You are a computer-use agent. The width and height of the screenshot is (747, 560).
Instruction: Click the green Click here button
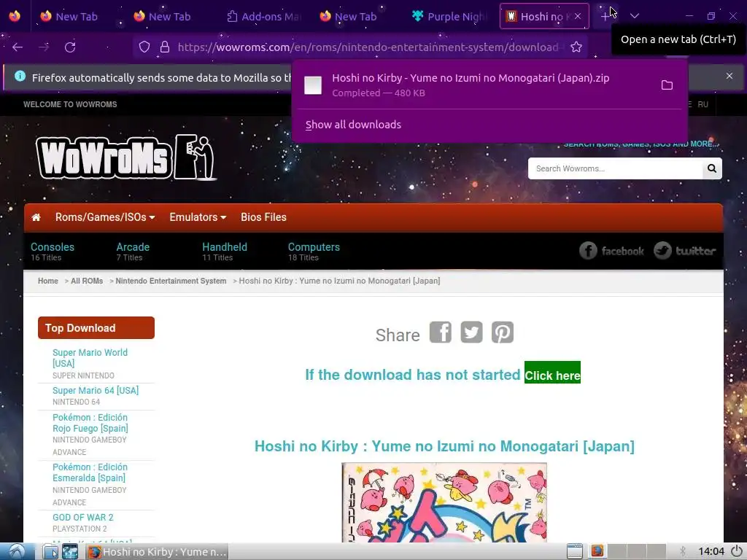coord(552,373)
